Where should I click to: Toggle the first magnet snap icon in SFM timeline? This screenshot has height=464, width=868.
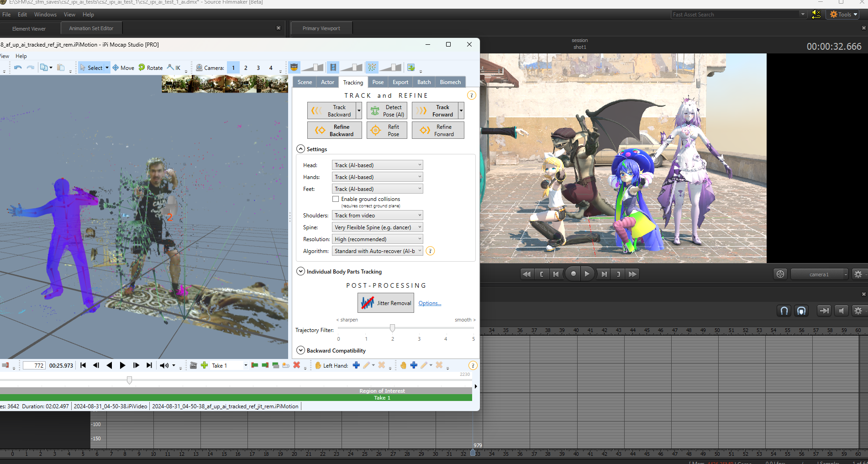pyautogui.click(x=784, y=311)
